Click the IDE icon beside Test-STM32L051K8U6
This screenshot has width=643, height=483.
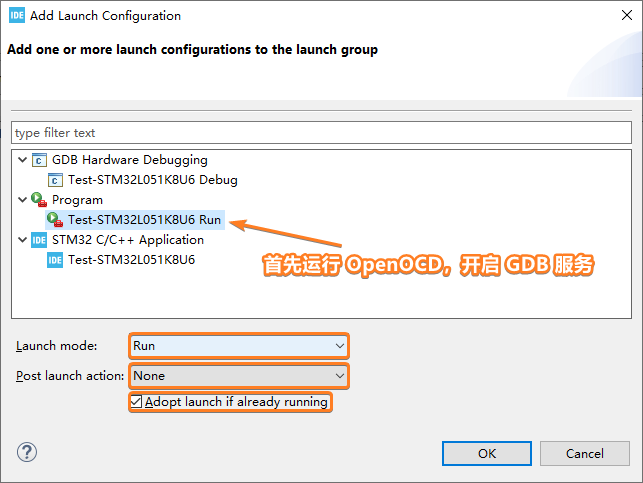55,260
